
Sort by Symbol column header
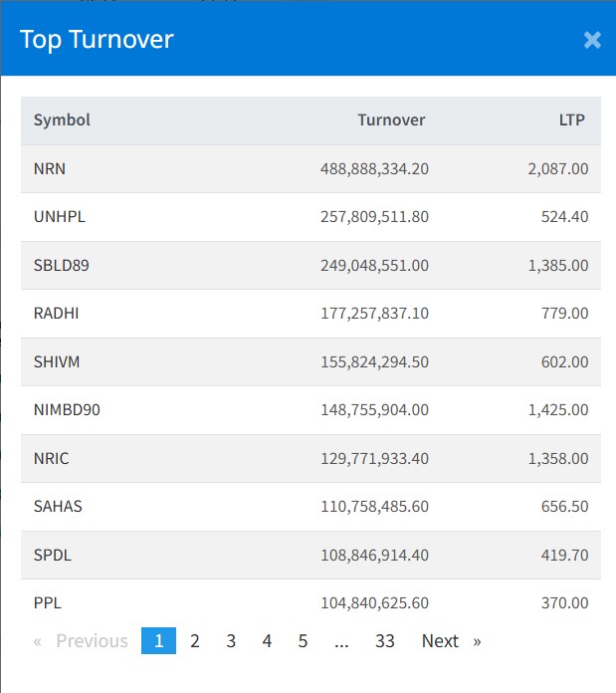coord(62,120)
